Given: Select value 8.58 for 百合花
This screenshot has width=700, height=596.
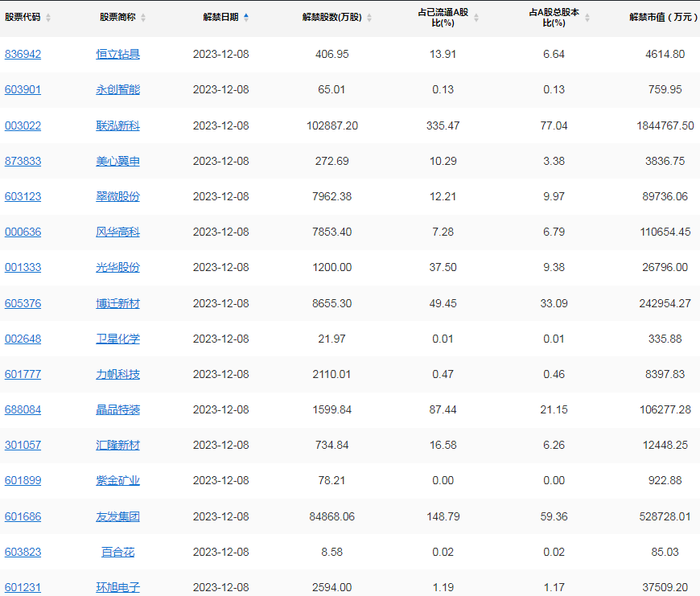Looking at the screenshot, I should pyautogui.click(x=331, y=553).
